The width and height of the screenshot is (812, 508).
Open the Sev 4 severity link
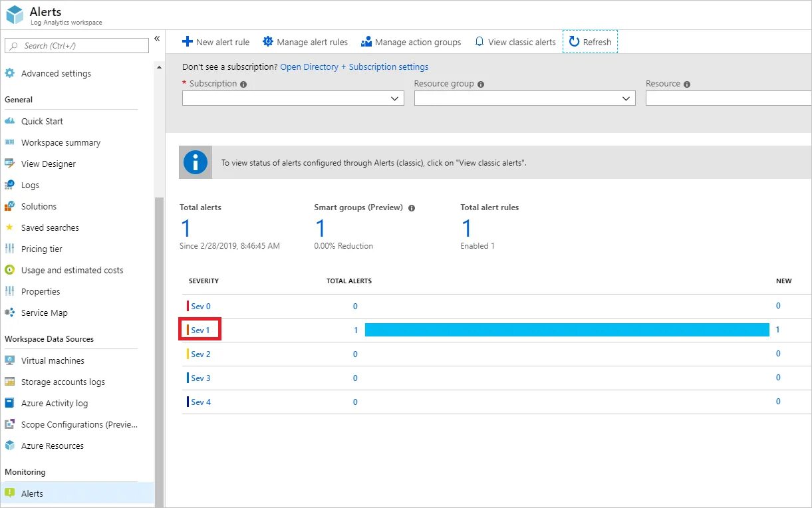(x=201, y=402)
